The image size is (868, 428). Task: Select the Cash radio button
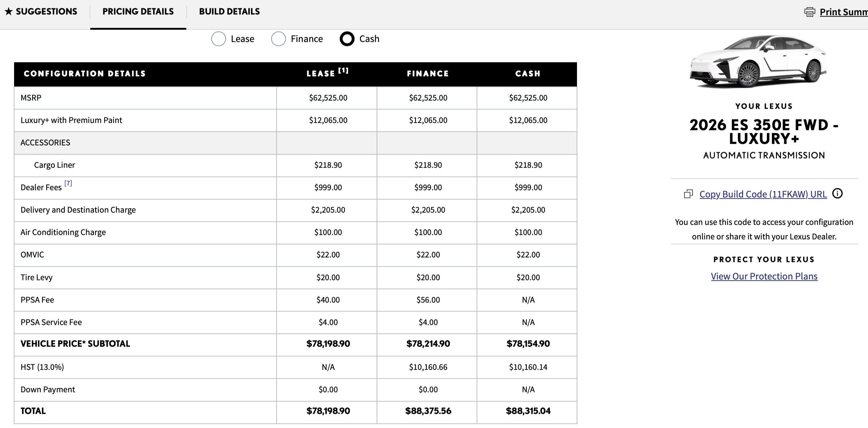point(347,39)
